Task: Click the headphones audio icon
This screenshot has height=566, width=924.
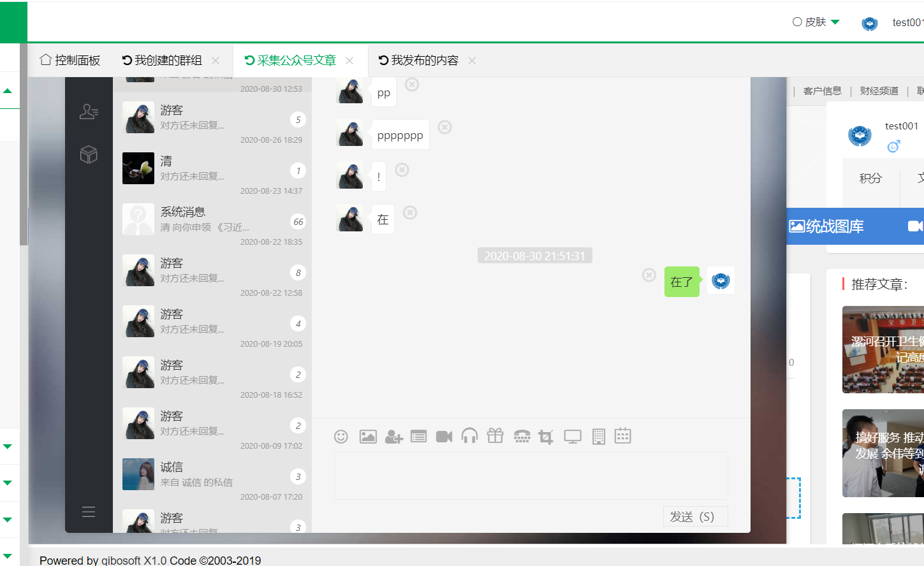Action: pos(469,436)
